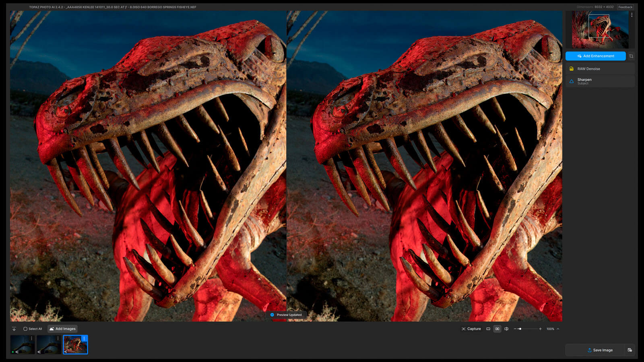Viewport: 644px width, 362px height.
Task: Open export settings icon beside Save Image
Action: (x=630, y=350)
